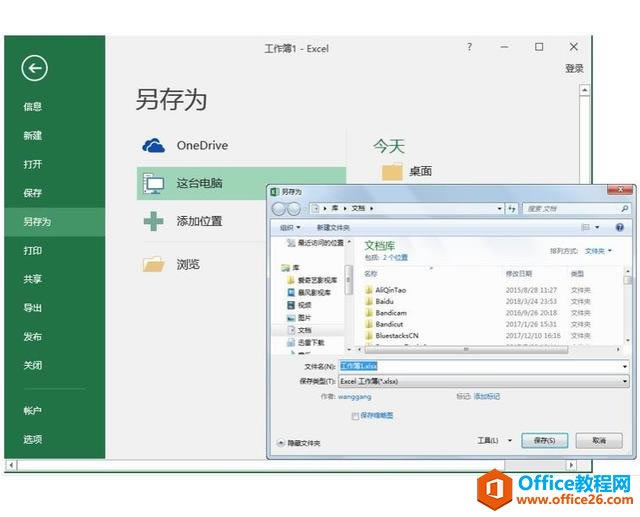Select 视频 library in navigation pane

coord(300,305)
